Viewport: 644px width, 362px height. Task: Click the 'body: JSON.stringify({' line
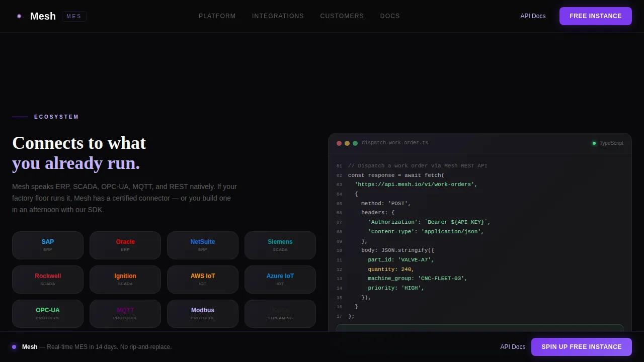coord(397,250)
